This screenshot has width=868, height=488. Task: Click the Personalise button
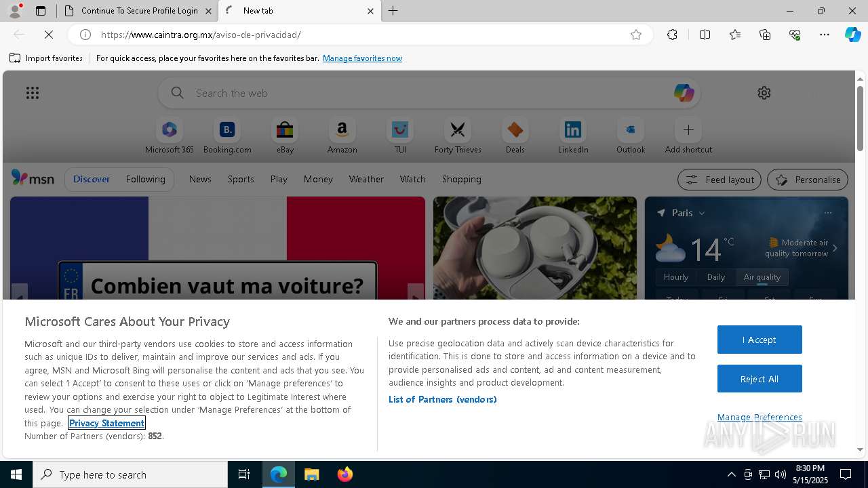[x=808, y=180]
